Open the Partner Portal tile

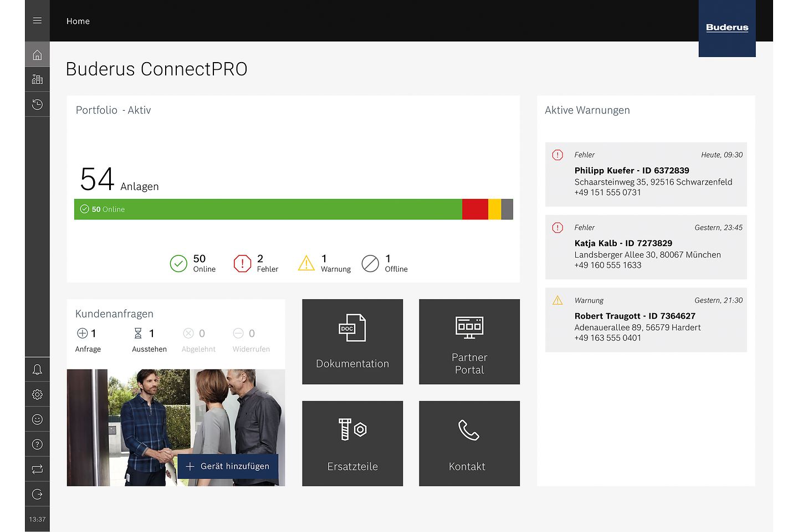point(469,342)
